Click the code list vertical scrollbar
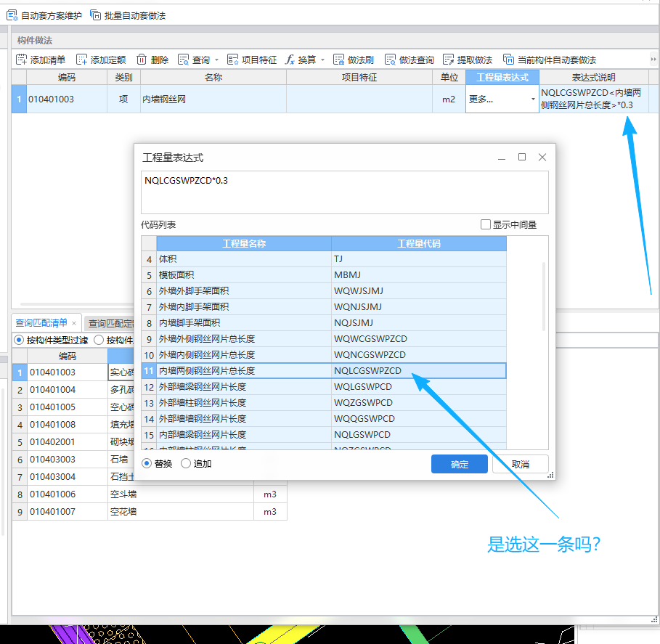This screenshot has width=660, height=644. [x=544, y=296]
